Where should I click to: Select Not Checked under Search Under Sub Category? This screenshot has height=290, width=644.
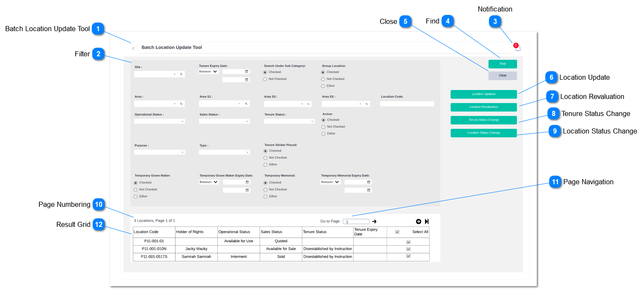point(265,79)
